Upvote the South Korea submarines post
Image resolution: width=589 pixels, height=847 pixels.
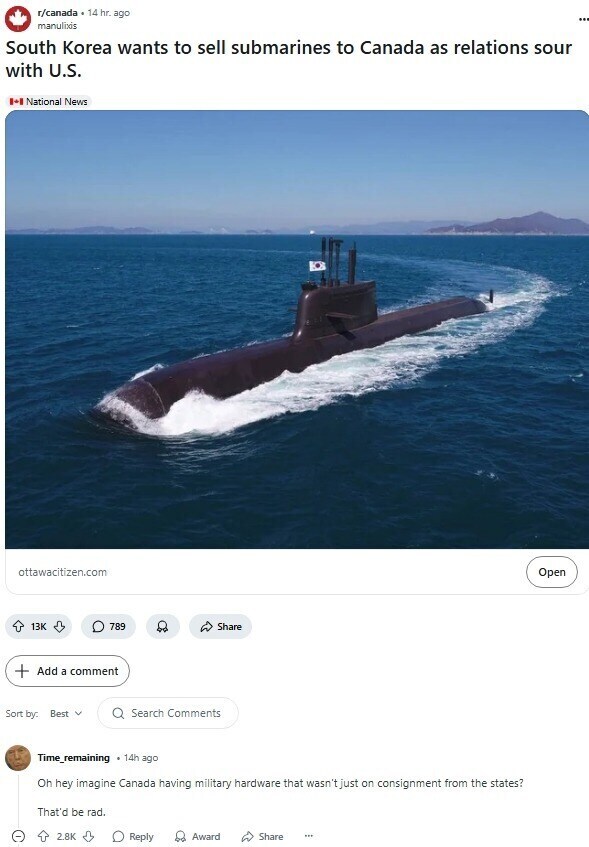18,627
